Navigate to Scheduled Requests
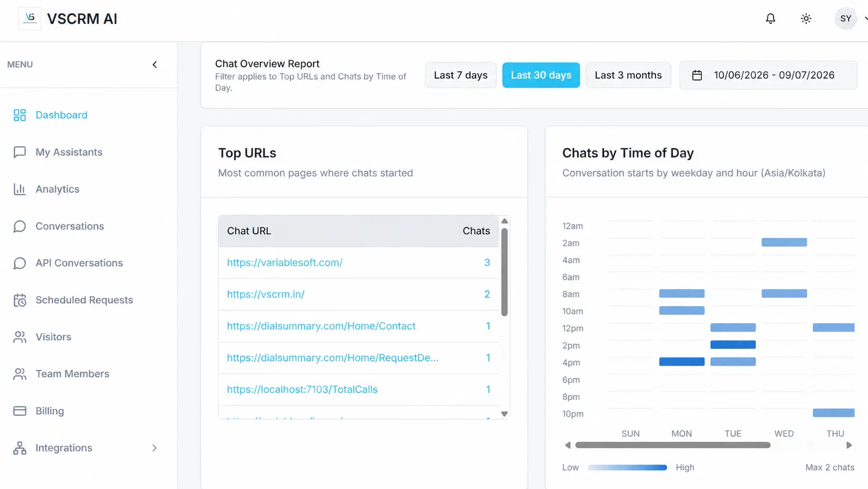 pyautogui.click(x=84, y=300)
